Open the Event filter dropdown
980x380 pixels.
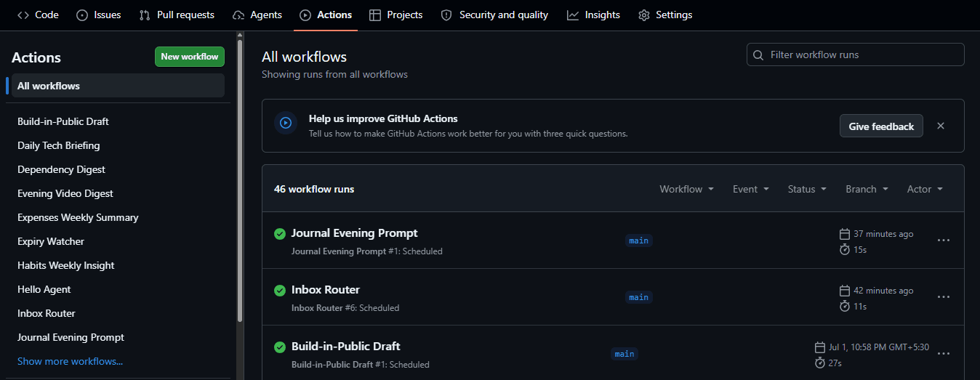(750, 189)
